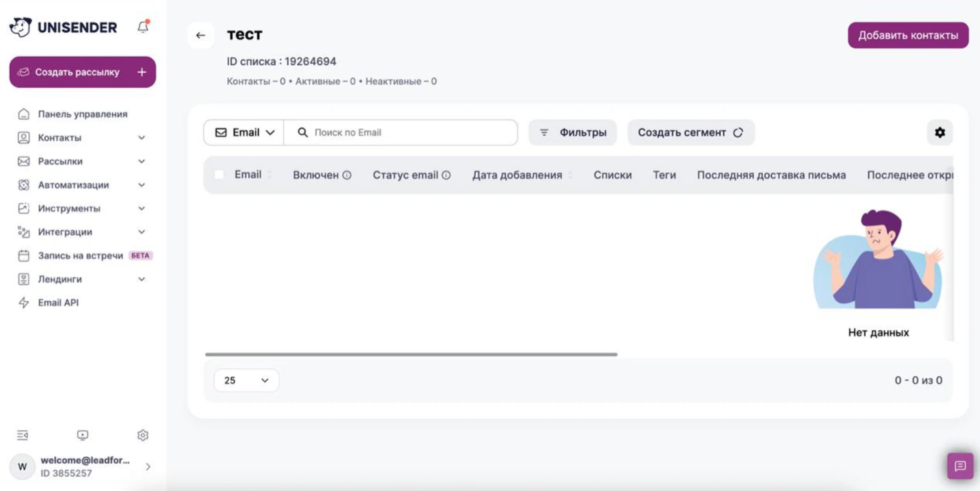Click the Создать рассылку button
980x491 pixels.
(83, 72)
